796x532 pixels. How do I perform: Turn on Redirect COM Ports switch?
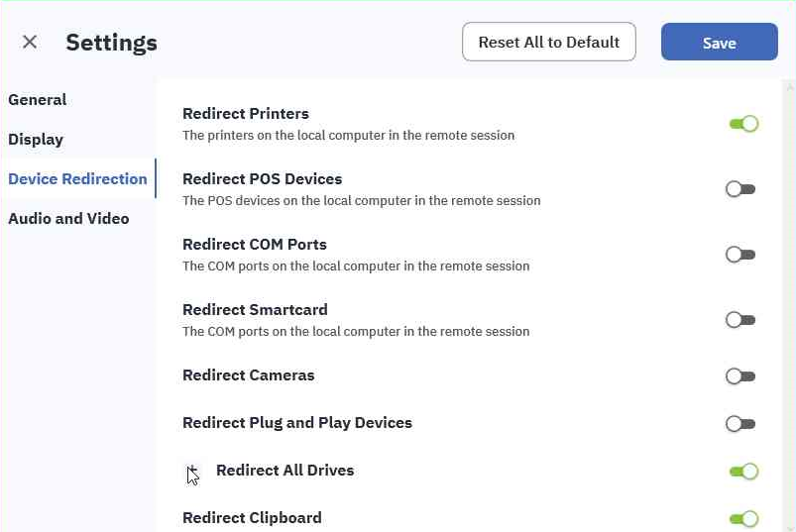click(740, 255)
